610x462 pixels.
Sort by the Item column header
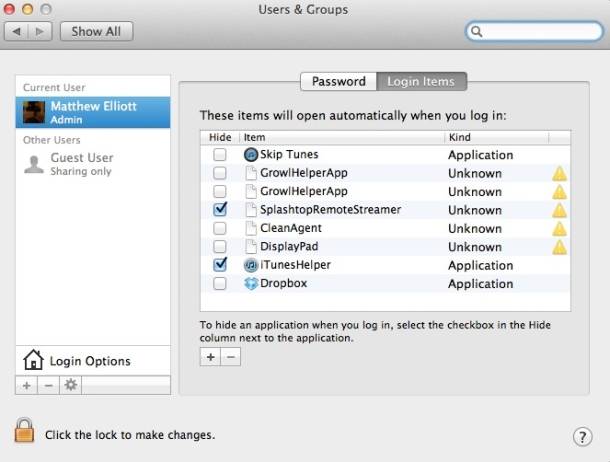click(342, 137)
